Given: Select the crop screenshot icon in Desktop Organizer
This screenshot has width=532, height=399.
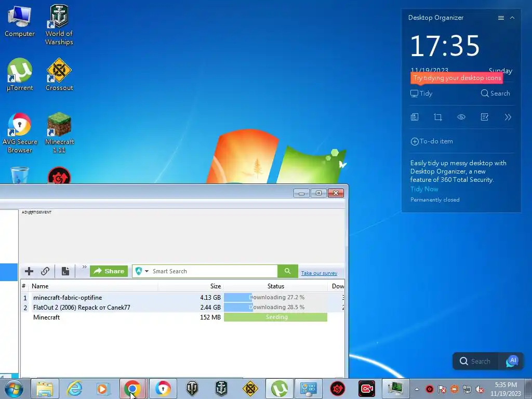Looking at the screenshot, I should pos(438,117).
